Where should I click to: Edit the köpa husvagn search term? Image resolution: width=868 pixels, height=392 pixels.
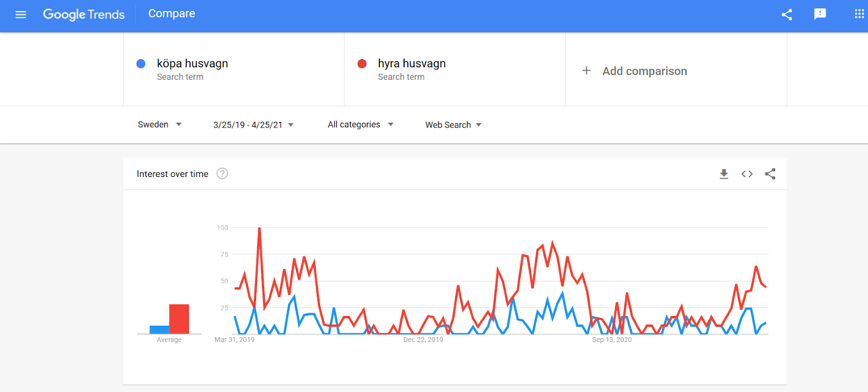[x=192, y=64]
